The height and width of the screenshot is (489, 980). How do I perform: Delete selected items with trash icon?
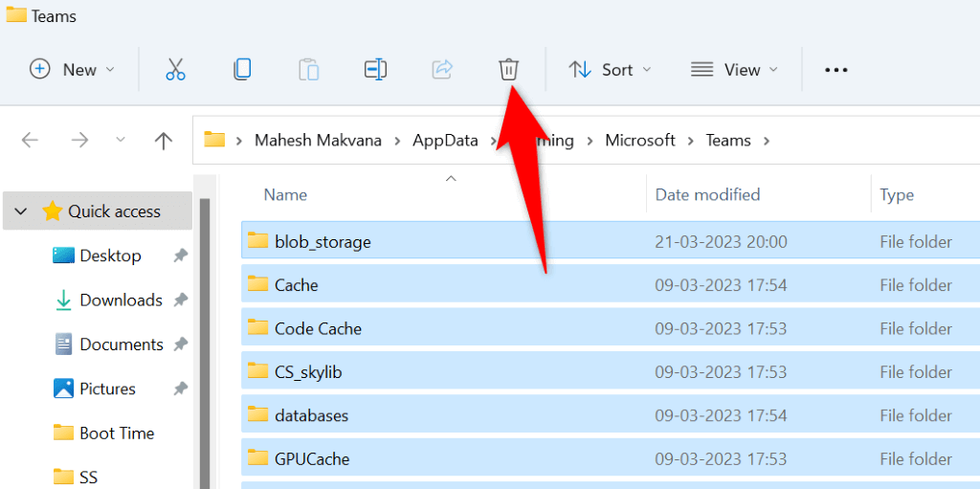point(508,69)
